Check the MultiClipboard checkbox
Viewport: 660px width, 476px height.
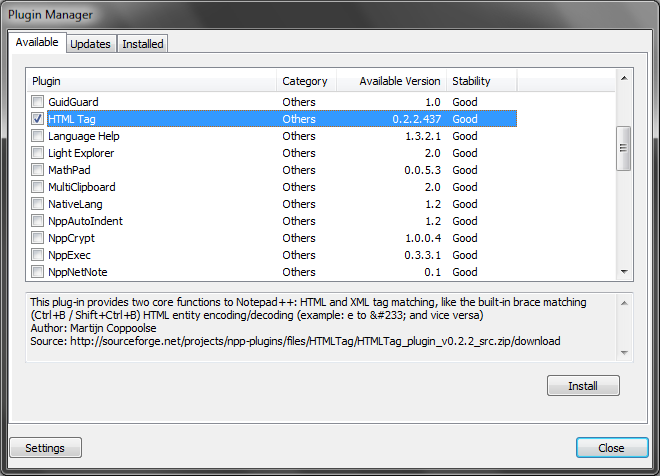point(37,187)
